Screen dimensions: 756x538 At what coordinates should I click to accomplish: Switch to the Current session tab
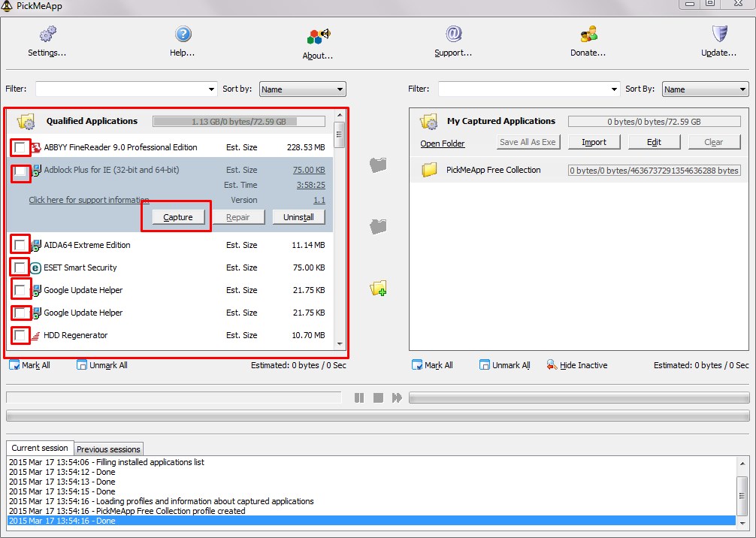[40, 448]
